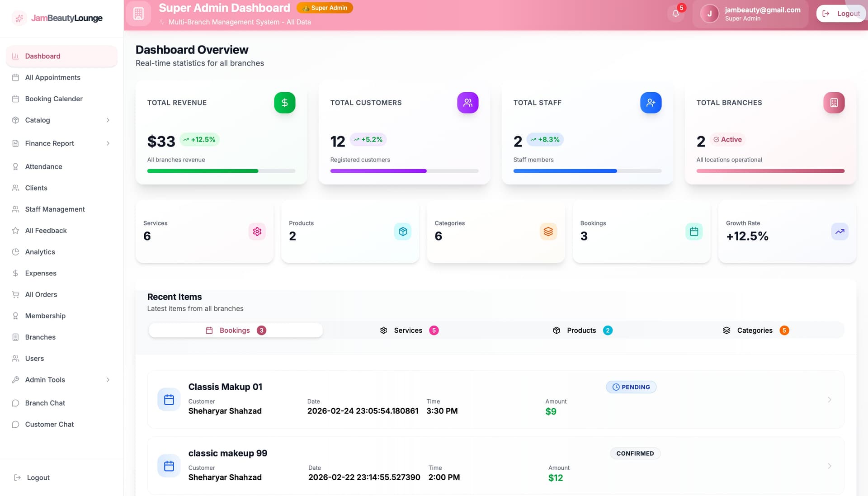Click the Total Branches building icon
868x496 pixels.
coord(834,103)
